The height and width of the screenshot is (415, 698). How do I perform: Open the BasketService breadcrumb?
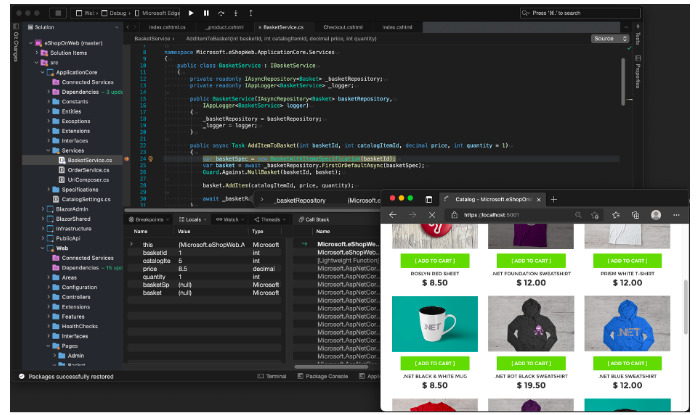pyautogui.click(x=152, y=39)
